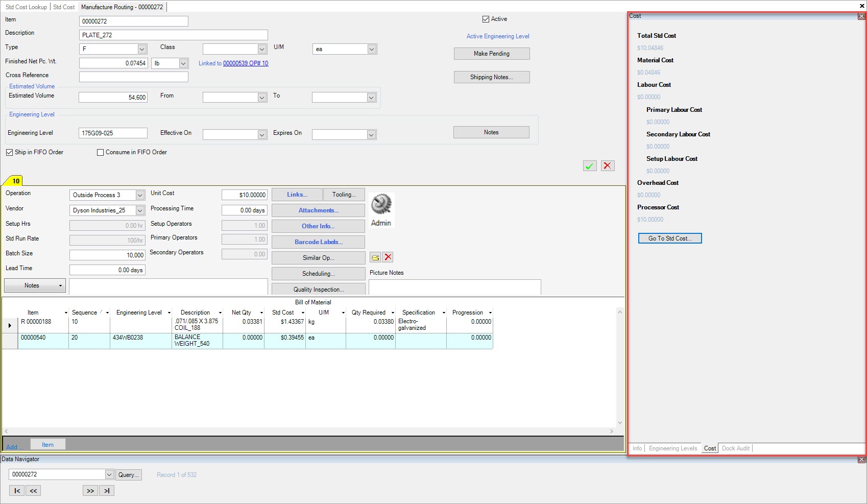Open the Std Cost column filter arrow

[303, 313]
